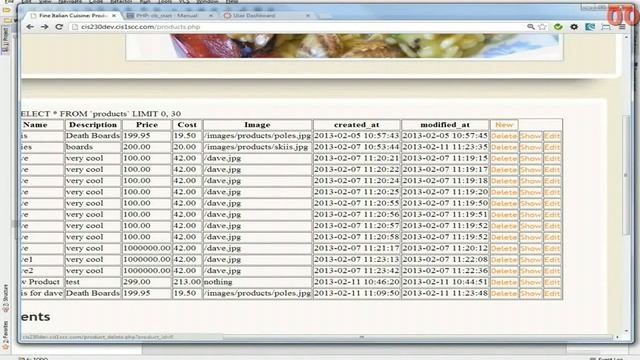This screenshot has height=360, width=640.
Task: Show the row created at 11:20:55
Action: 531,203
